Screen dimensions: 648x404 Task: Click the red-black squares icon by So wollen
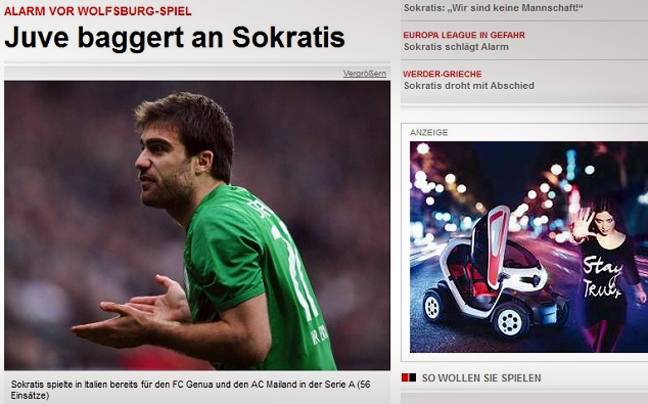click(x=409, y=377)
